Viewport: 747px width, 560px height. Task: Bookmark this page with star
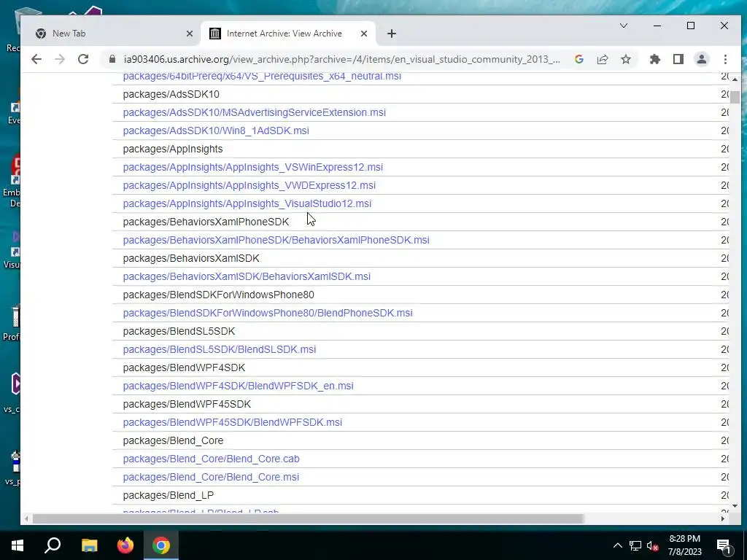tap(625, 59)
